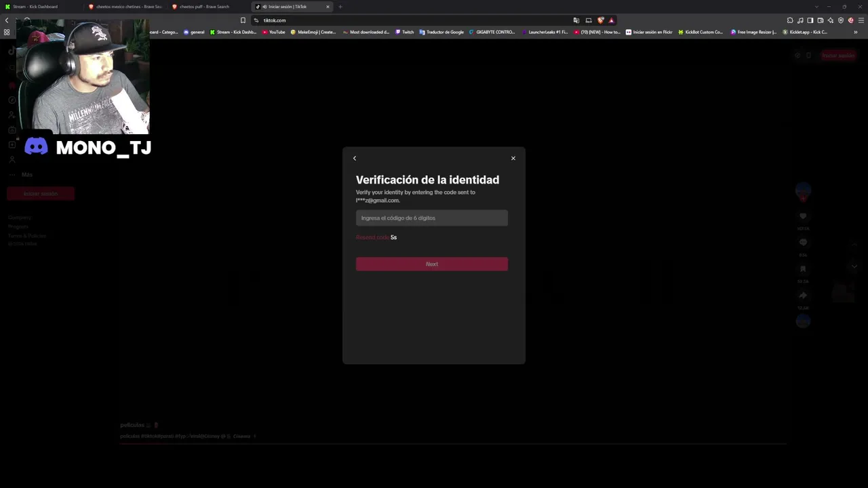The image size is (868, 488).
Task: Click the browser back arrow
Action: tap(7, 20)
